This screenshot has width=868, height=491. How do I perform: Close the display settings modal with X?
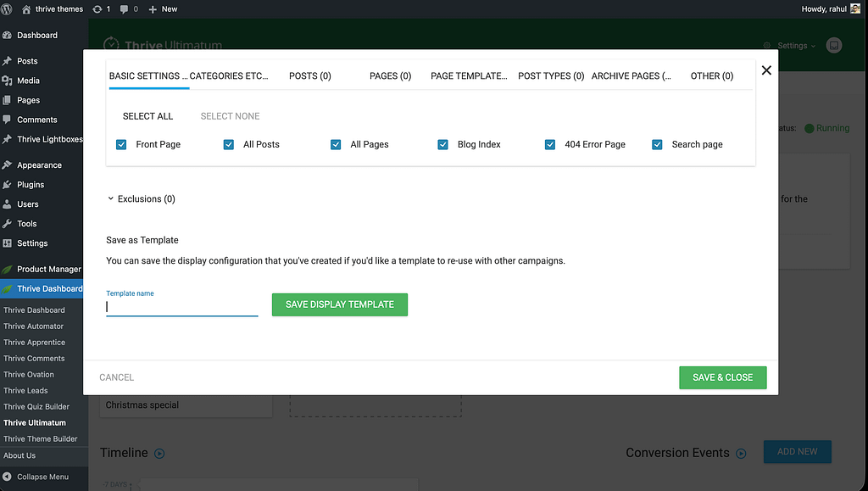pos(766,70)
